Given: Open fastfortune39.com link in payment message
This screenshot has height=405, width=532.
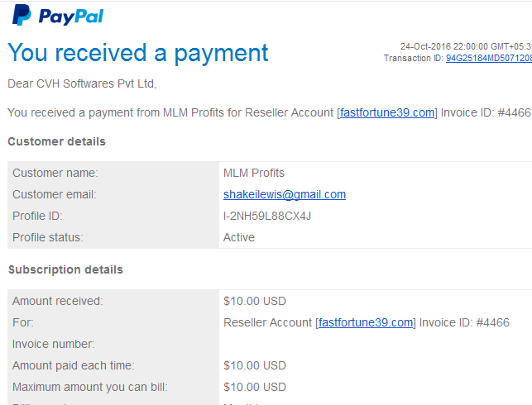Looking at the screenshot, I should click(387, 112).
